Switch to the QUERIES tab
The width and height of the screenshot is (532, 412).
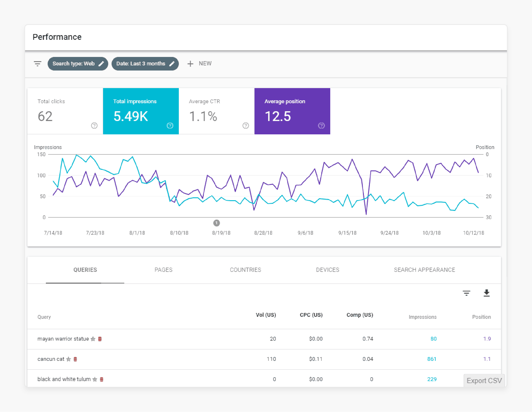point(85,270)
